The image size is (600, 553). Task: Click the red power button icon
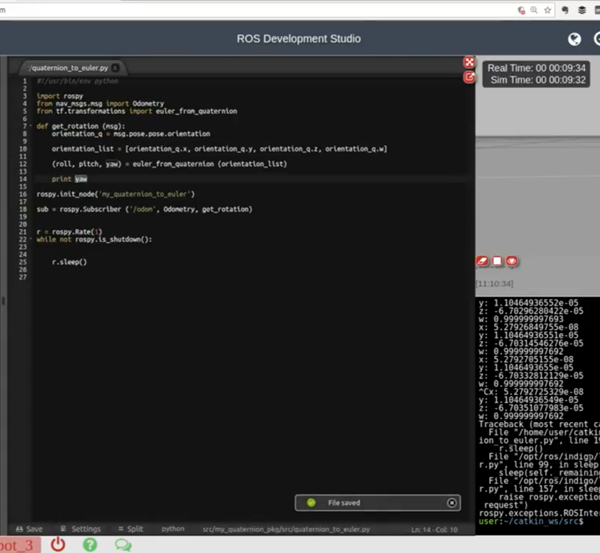point(58,544)
